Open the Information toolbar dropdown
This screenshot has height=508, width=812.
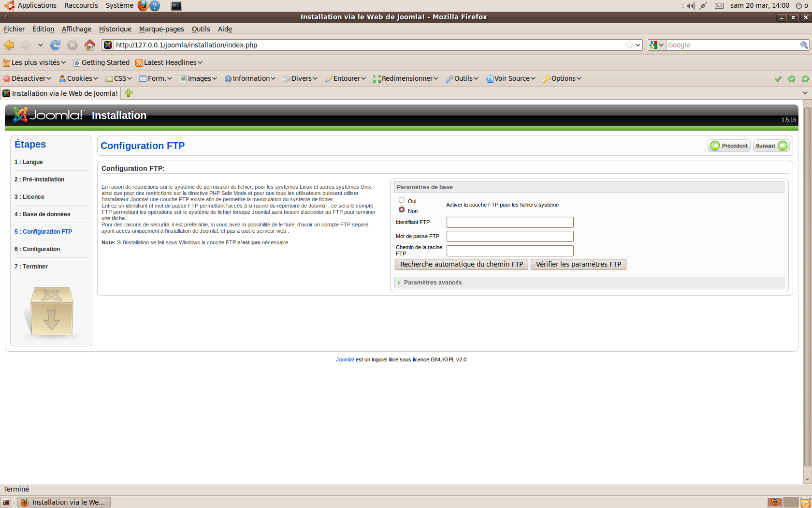pos(250,78)
